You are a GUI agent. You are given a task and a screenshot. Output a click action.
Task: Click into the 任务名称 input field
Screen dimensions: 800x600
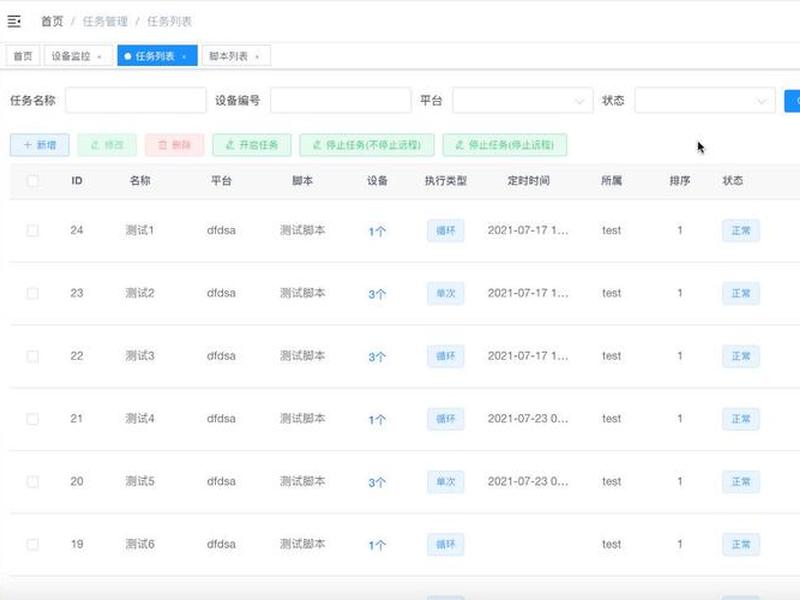(136, 100)
